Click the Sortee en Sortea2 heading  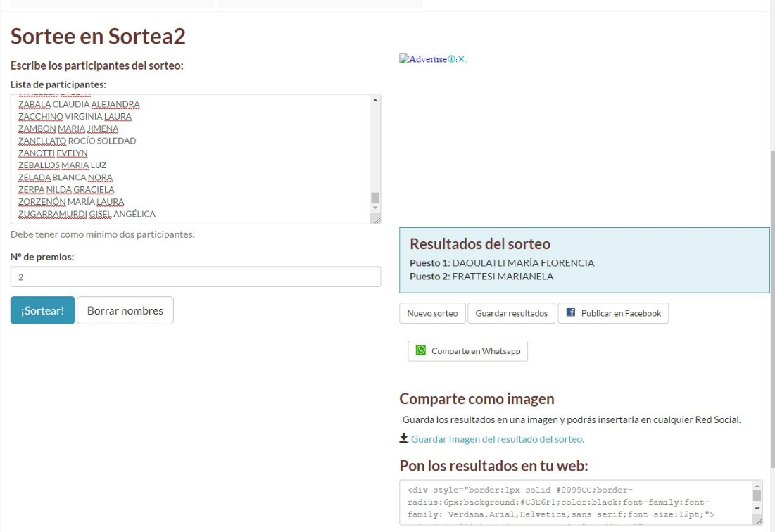pos(98,36)
